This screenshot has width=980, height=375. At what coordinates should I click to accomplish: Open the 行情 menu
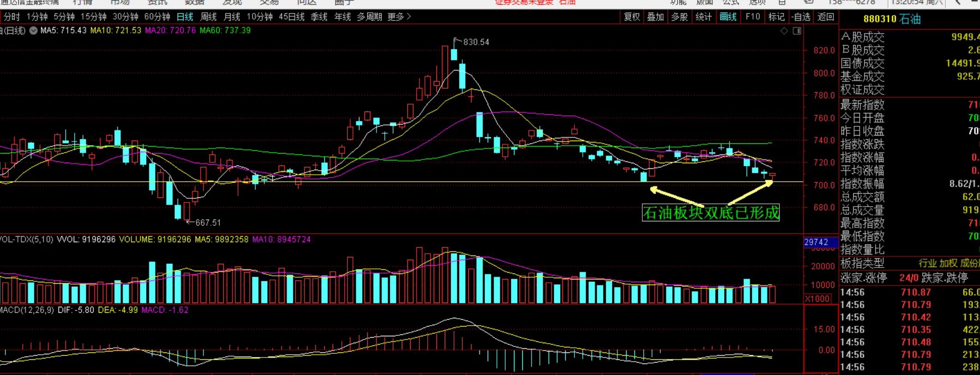(83, 2)
